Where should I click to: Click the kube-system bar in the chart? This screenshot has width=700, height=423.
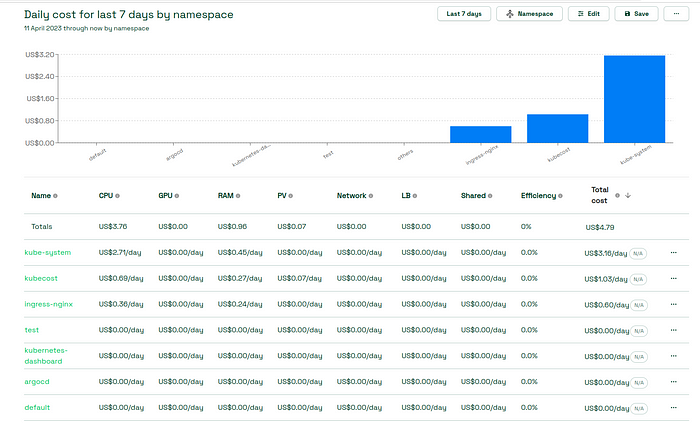634,99
